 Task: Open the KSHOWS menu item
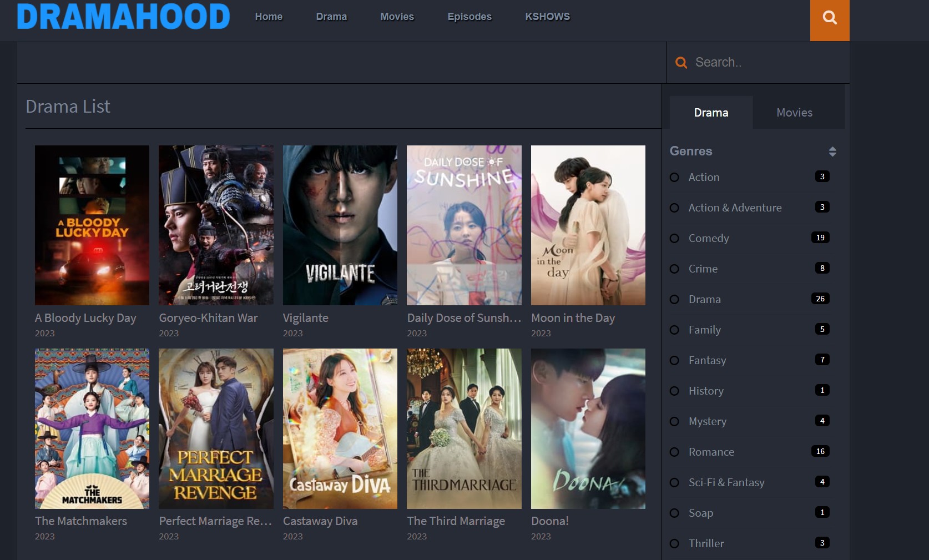click(x=547, y=17)
